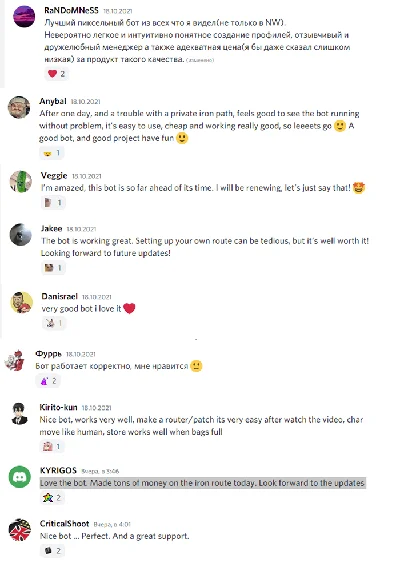Click the Kirito-kun username
This screenshot has height=563, width=400.
click(x=58, y=407)
